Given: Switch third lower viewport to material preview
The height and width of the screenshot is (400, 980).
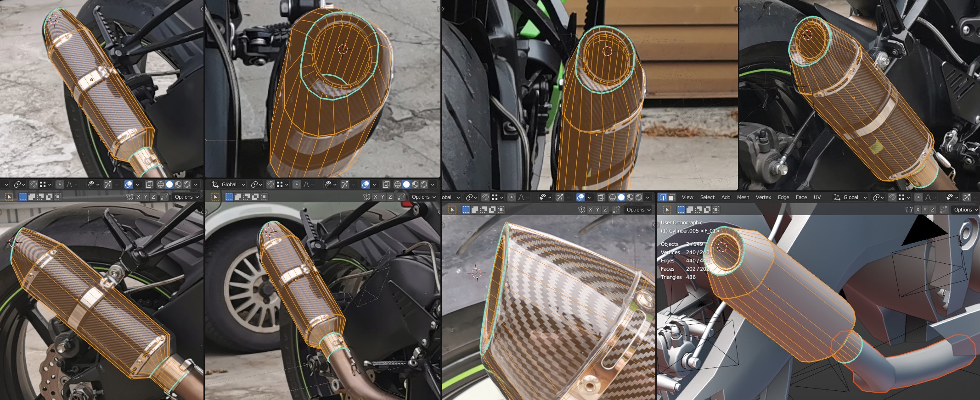Looking at the screenshot, I should [x=630, y=197].
